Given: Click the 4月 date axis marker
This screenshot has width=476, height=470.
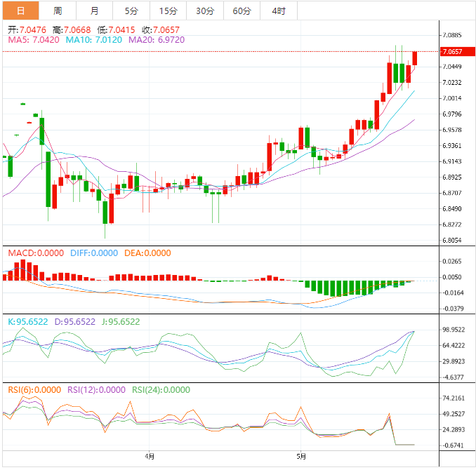Looking at the screenshot, I should (x=150, y=457).
